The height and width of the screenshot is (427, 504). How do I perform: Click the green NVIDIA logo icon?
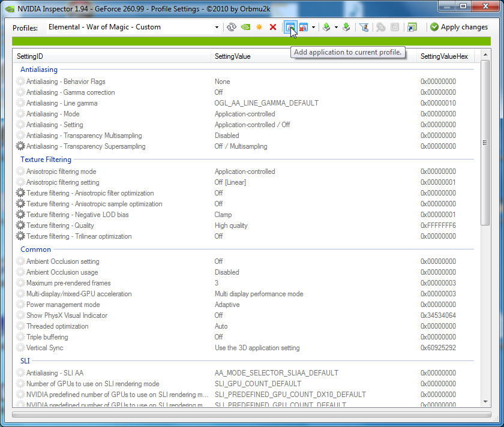(245, 27)
